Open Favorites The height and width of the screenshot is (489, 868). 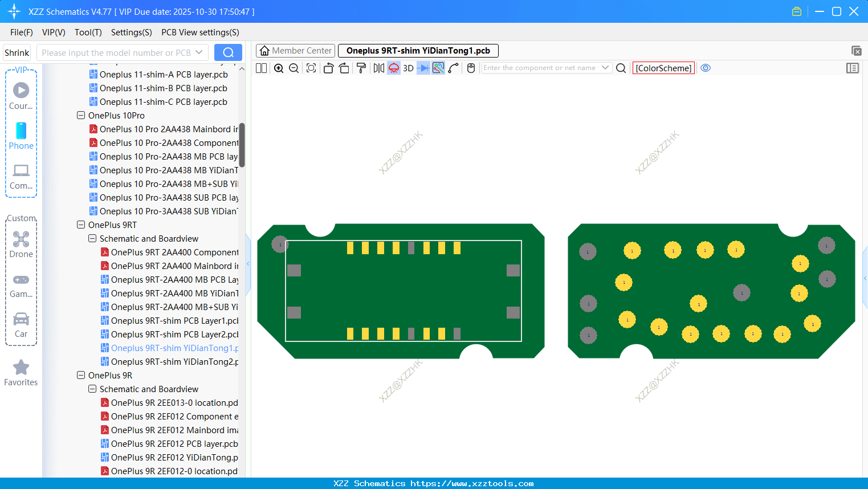pyautogui.click(x=21, y=373)
